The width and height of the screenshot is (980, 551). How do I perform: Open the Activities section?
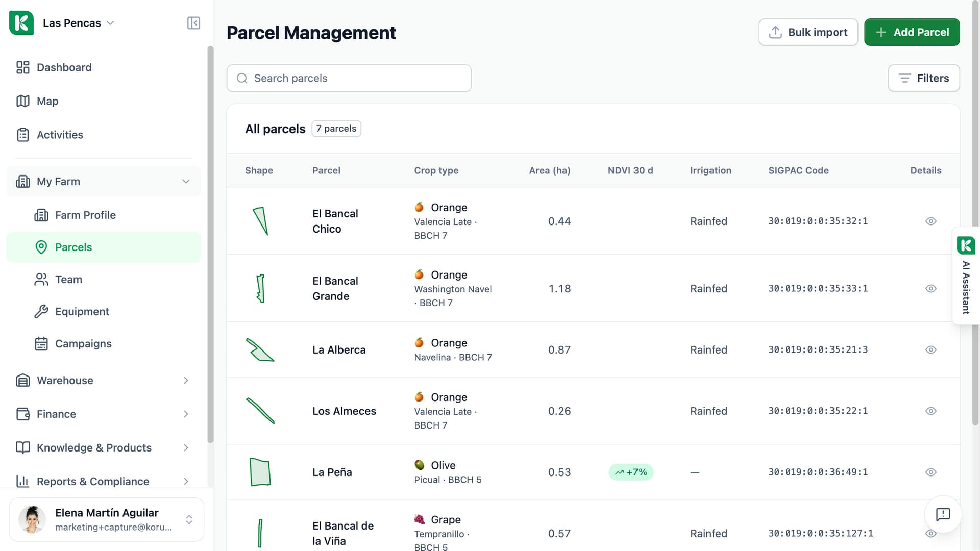104,135
